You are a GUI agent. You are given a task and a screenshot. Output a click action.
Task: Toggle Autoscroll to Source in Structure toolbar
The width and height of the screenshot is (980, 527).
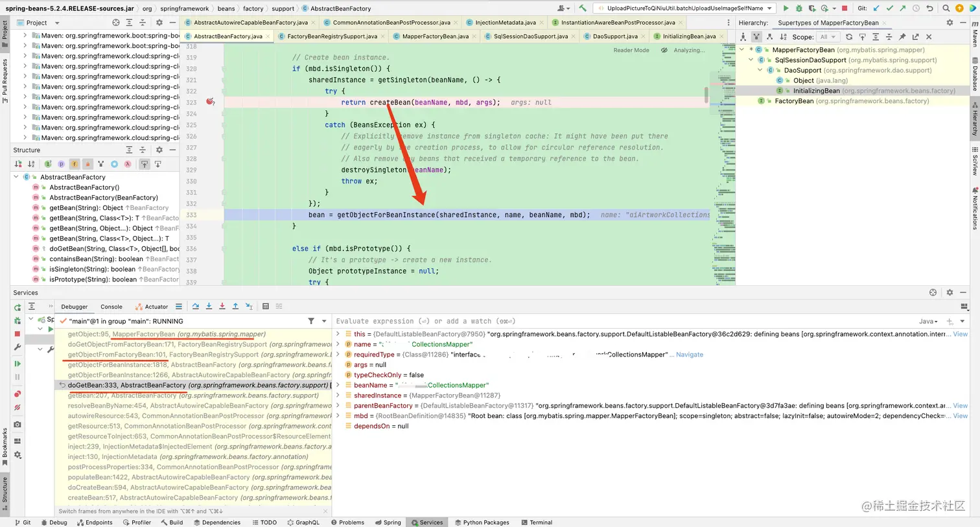145,164
